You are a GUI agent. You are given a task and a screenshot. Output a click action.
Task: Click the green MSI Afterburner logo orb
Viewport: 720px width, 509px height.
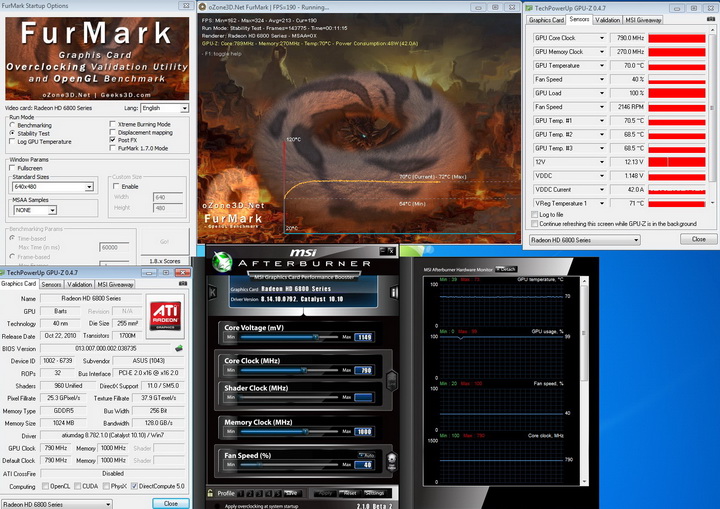point(222,262)
